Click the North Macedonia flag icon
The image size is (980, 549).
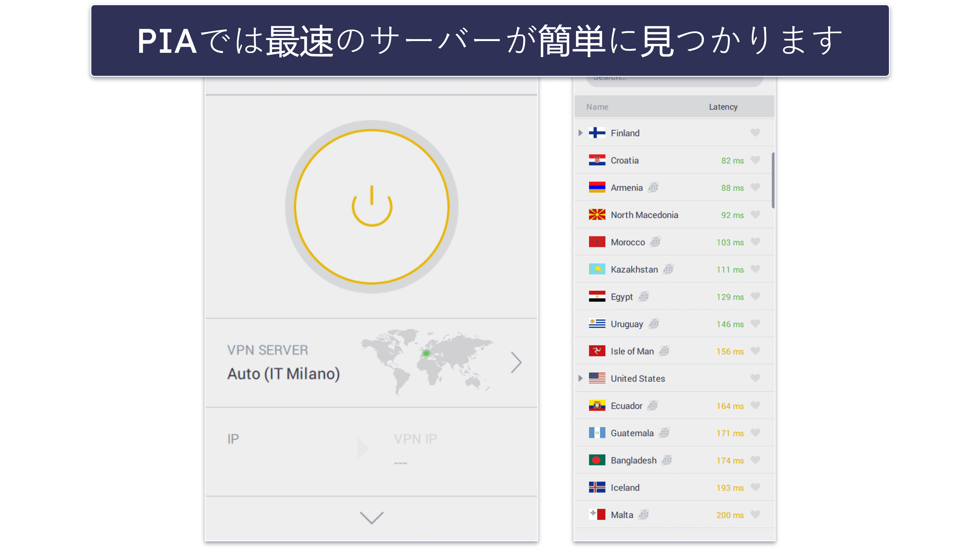point(597,215)
